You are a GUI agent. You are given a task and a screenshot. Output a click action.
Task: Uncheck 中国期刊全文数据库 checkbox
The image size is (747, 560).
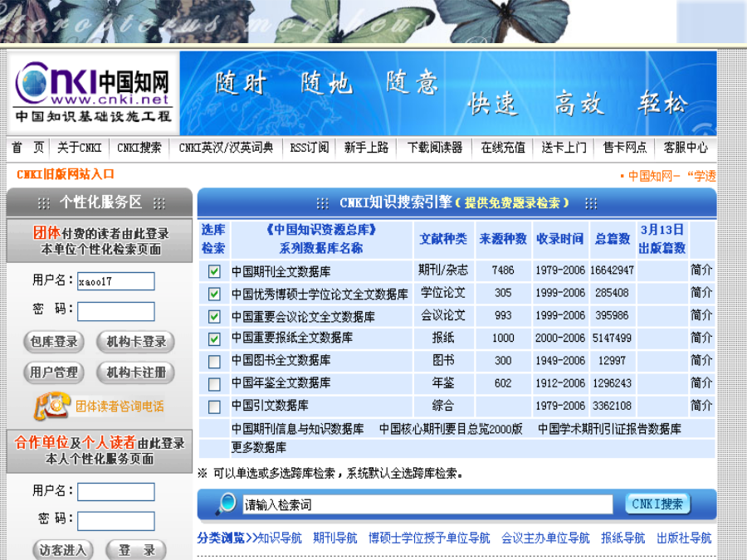click(214, 271)
